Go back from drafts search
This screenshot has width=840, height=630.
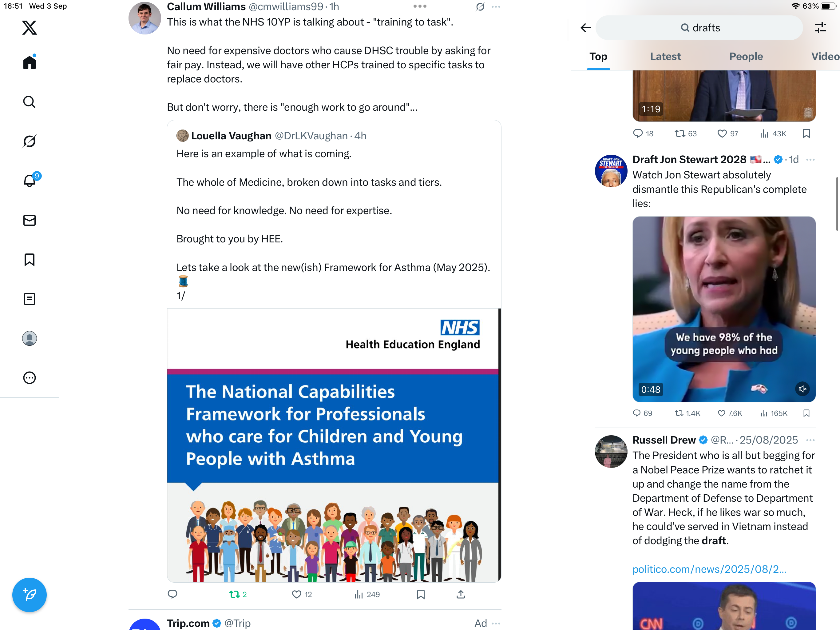tap(586, 28)
